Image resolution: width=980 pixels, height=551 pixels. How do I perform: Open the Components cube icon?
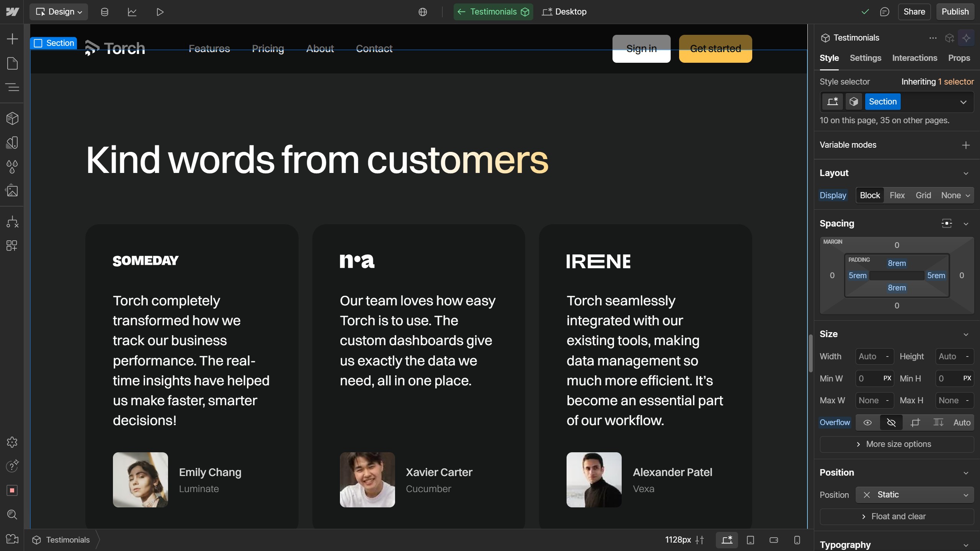click(x=12, y=119)
